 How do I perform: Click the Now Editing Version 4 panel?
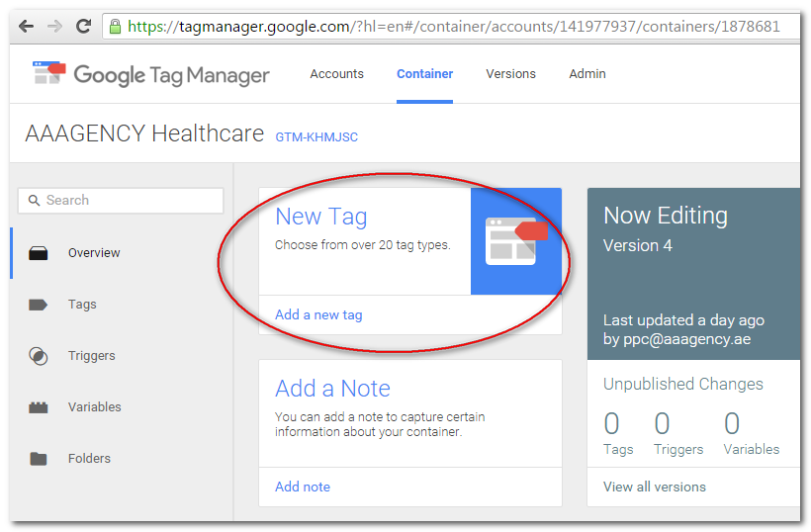pyautogui.click(x=693, y=274)
